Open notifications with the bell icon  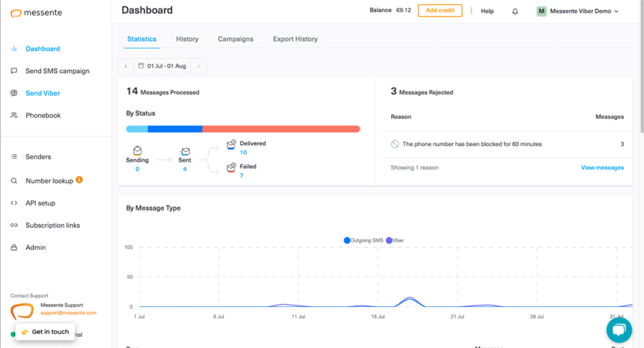coord(515,12)
